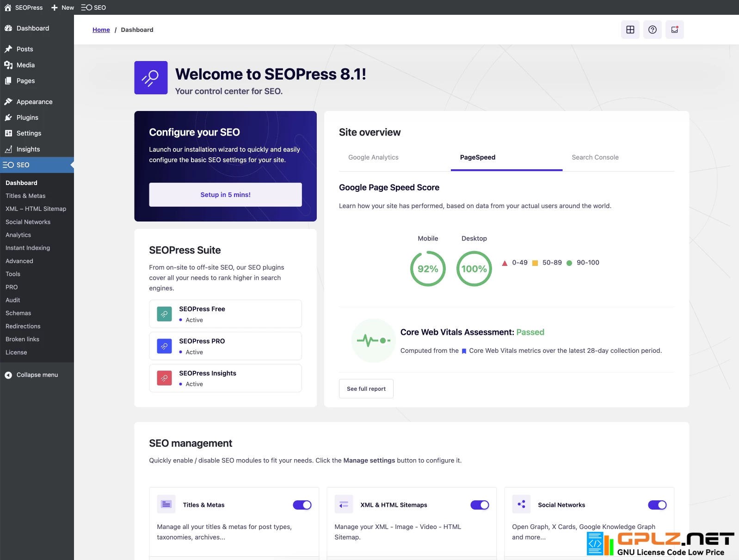Click the SEOPress logo beside welcome heading

click(x=151, y=78)
